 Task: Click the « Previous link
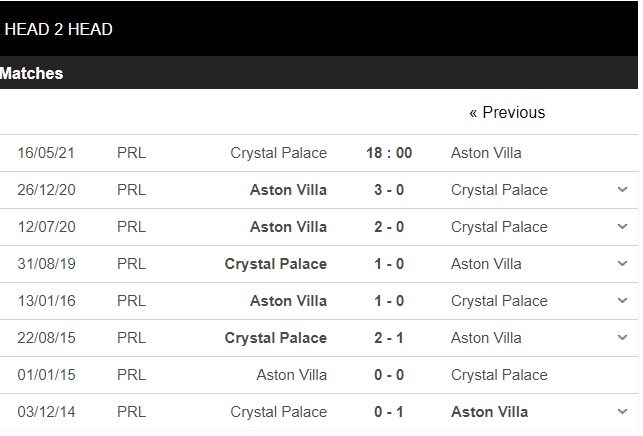pos(507,112)
